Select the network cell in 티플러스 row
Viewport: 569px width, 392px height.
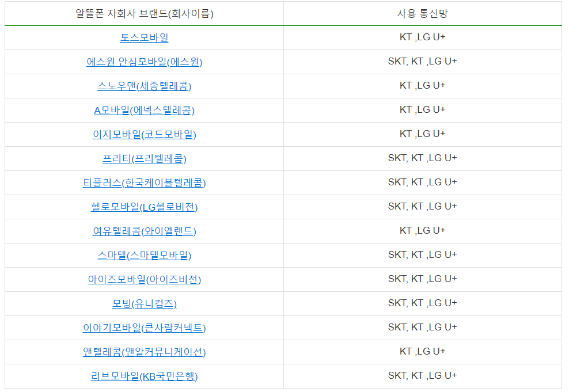(422, 183)
